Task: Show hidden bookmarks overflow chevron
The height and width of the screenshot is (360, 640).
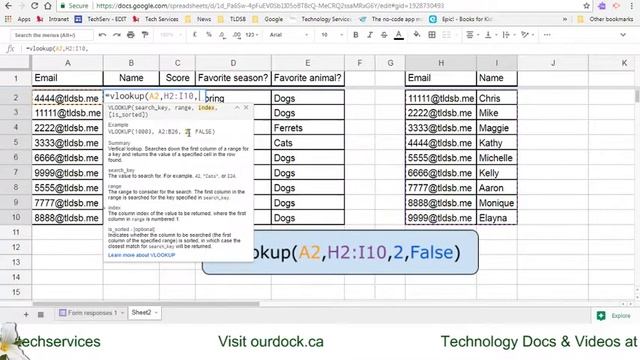Action: click(x=565, y=19)
